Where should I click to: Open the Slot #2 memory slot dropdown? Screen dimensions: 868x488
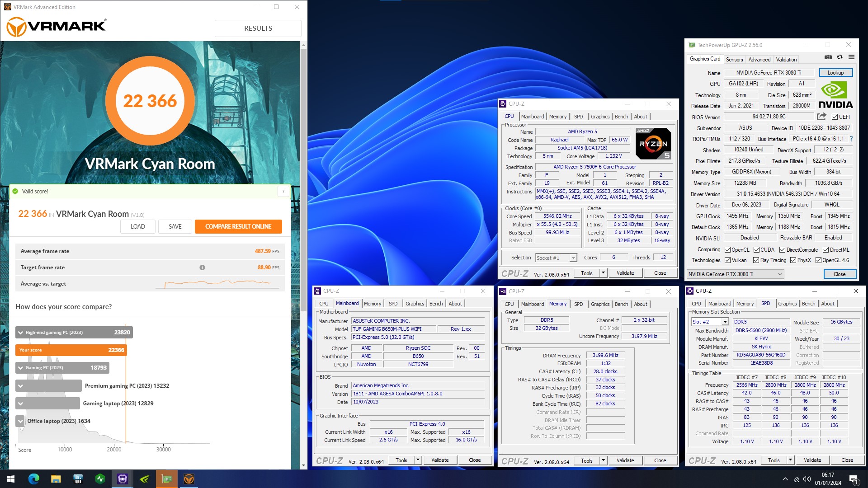point(710,322)
